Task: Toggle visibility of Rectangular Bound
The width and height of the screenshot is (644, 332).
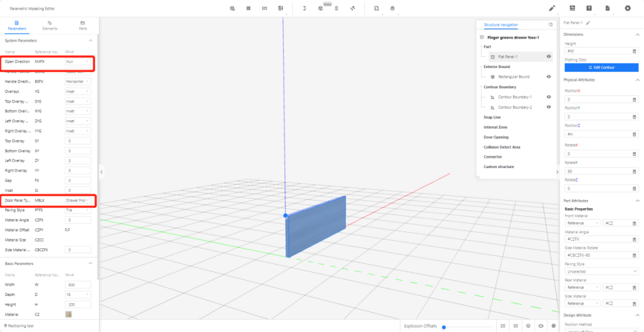Action: point(549,77)
